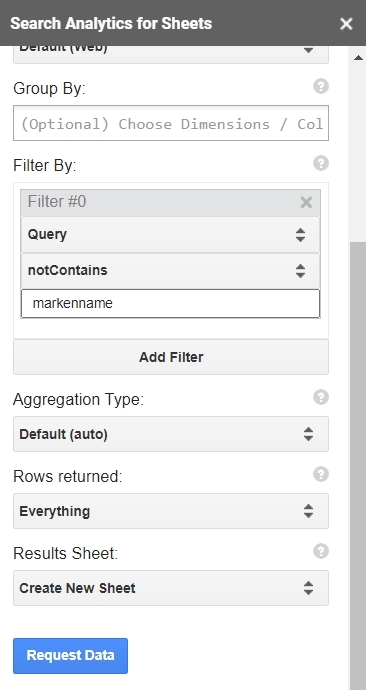Click the Request Data button

coord(70,656)
